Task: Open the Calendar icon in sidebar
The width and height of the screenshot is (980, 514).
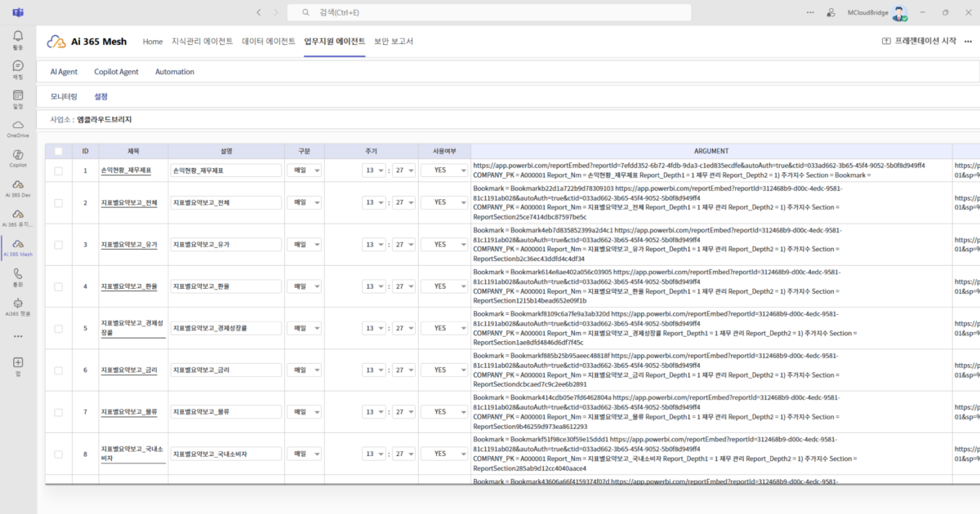Action: pos(18,95)
